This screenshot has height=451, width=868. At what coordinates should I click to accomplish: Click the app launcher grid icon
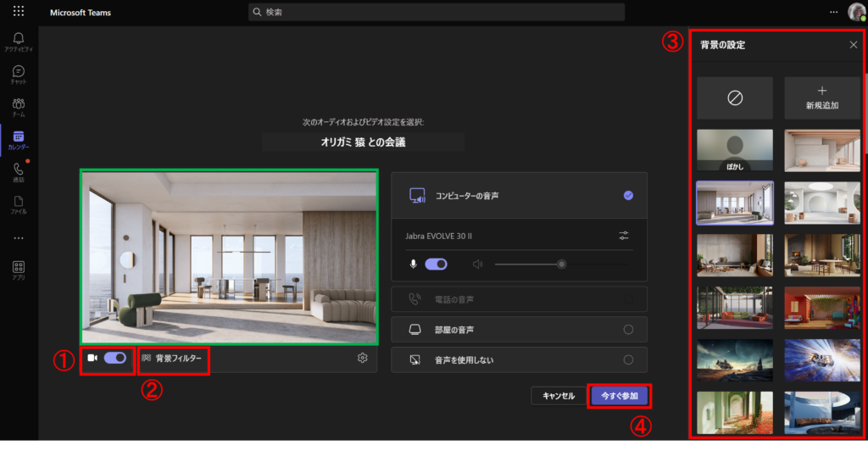click(19, 13)
